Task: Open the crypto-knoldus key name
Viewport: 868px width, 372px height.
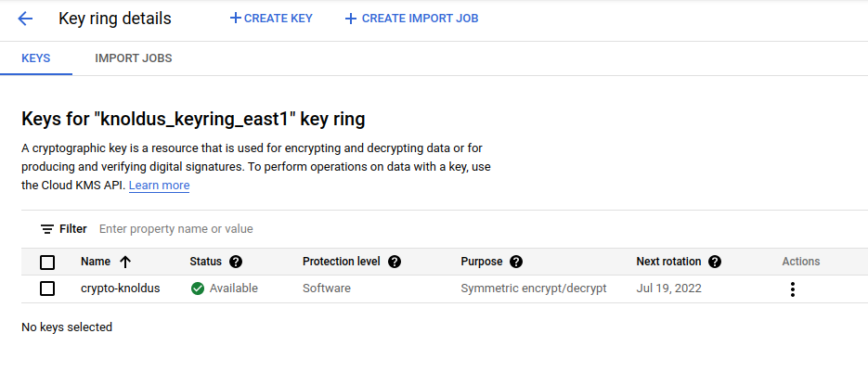Action: tap(121, 289)
